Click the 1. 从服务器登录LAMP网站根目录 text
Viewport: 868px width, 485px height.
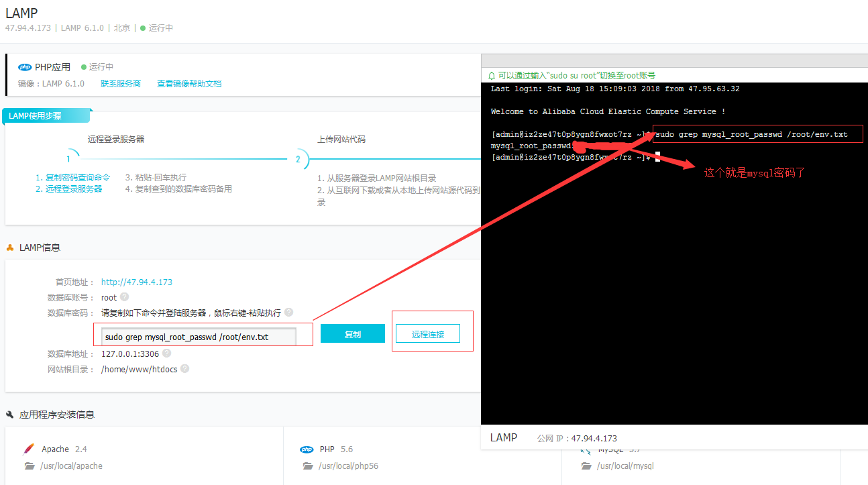click(377, 178)
